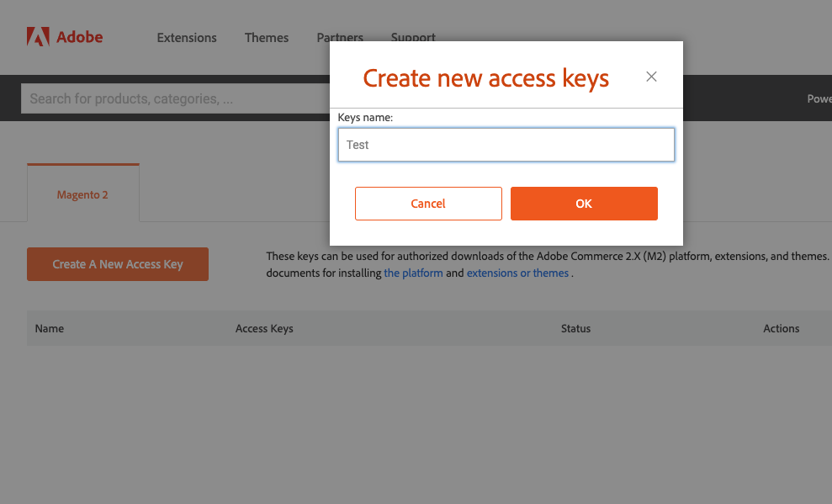Open the Themes menu item
Viewport: 832px width, 504px height.
(267, 38)
